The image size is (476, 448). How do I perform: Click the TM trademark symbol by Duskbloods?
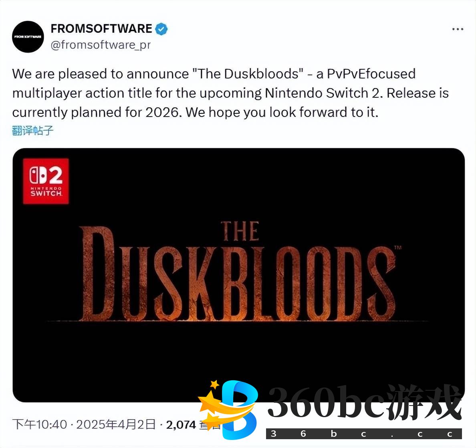click(x=398, y=247)
